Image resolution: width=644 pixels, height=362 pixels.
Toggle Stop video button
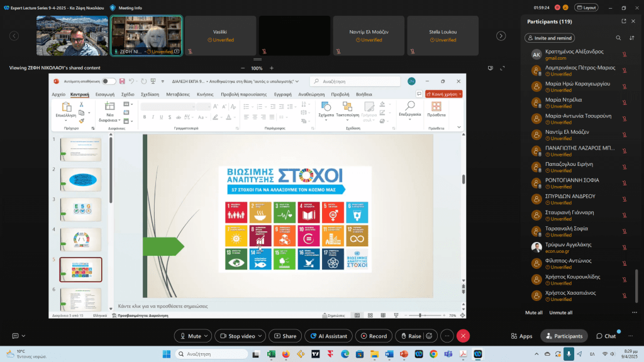coord(237,336)
